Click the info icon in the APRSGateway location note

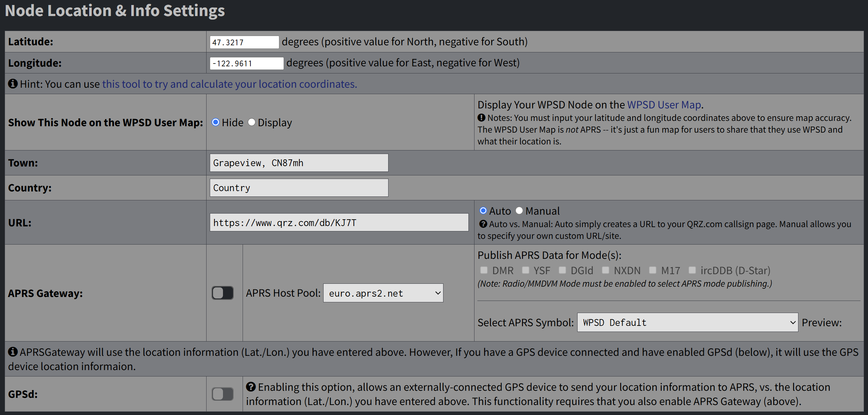tap(13, 352)
